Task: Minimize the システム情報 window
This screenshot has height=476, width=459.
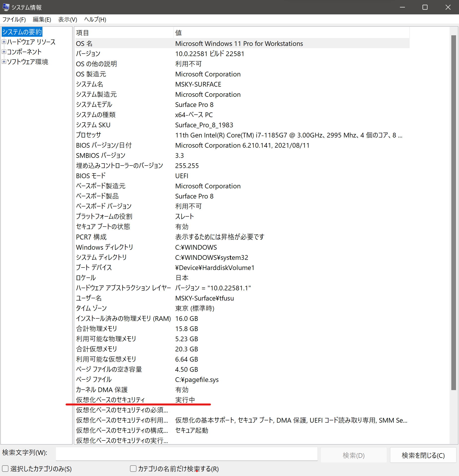Action: [x=402, y=7]
